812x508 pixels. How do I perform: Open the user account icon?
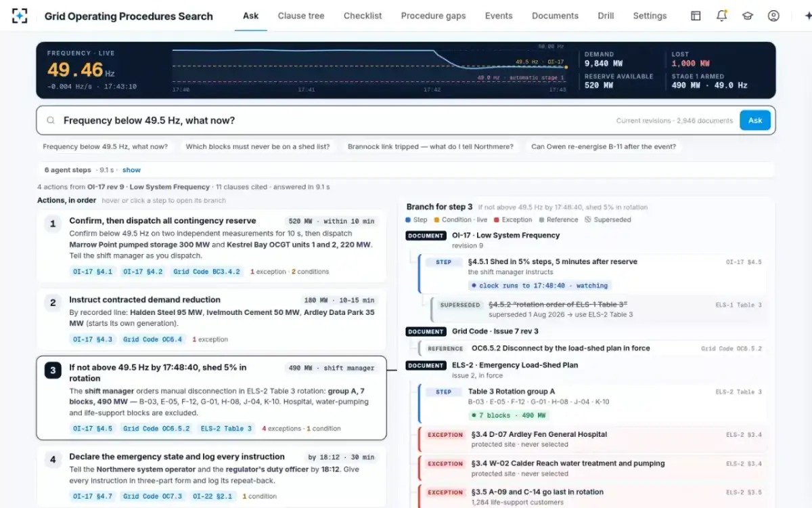tap(774, 16)
